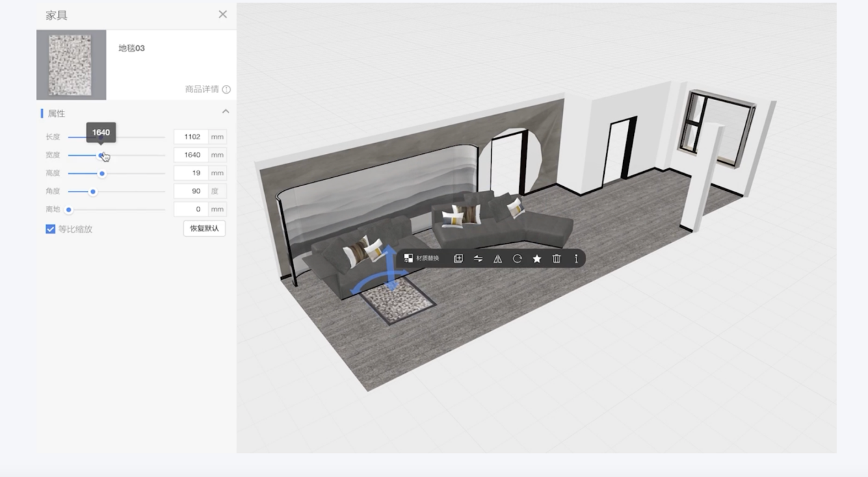Favorite the rug with the star icon
This screenshot has width=868, height=477.
(x=537, y=259)
